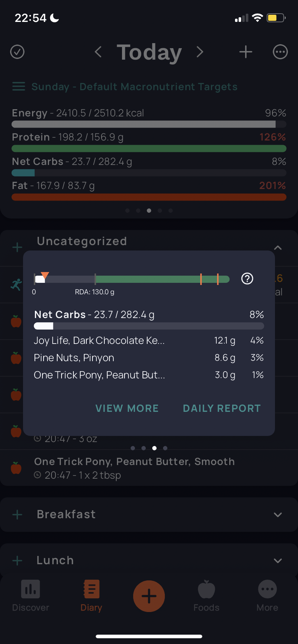Go to next day arrow
The image size is (298, 644).
click(x=200, y=52)
